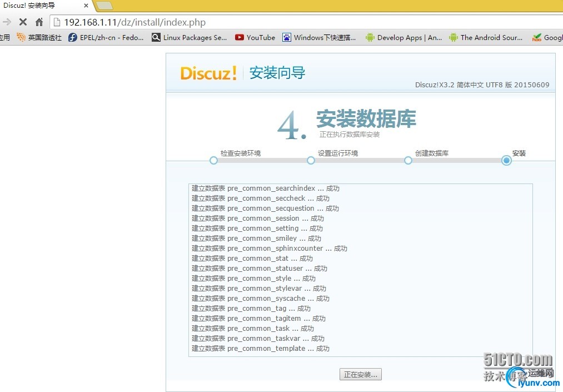
Task: Stop loading the page with the X button
Action: pos(23,22)
